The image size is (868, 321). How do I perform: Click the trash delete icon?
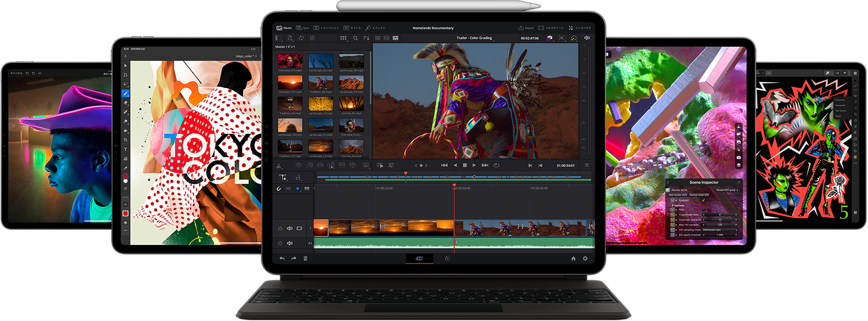[305, 259]
